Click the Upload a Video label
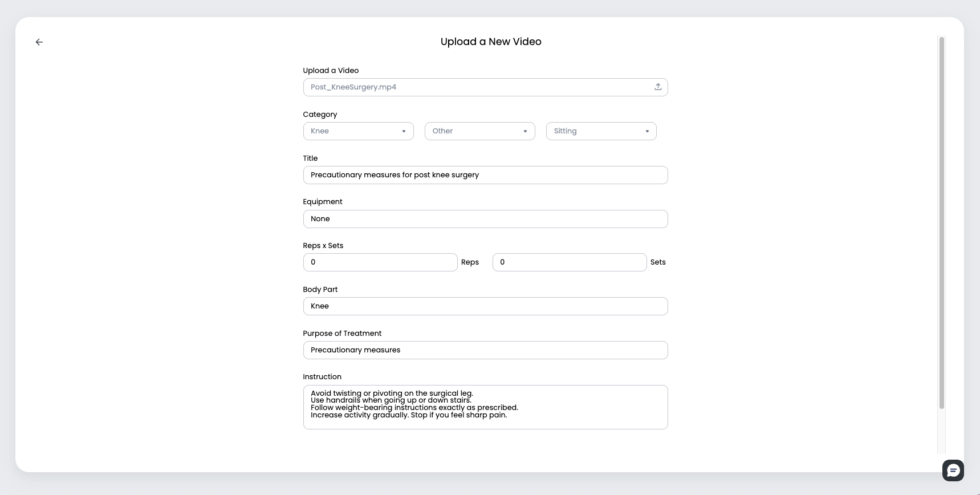Viewport: 980px width, 495px height. click(x=331, y=71)
